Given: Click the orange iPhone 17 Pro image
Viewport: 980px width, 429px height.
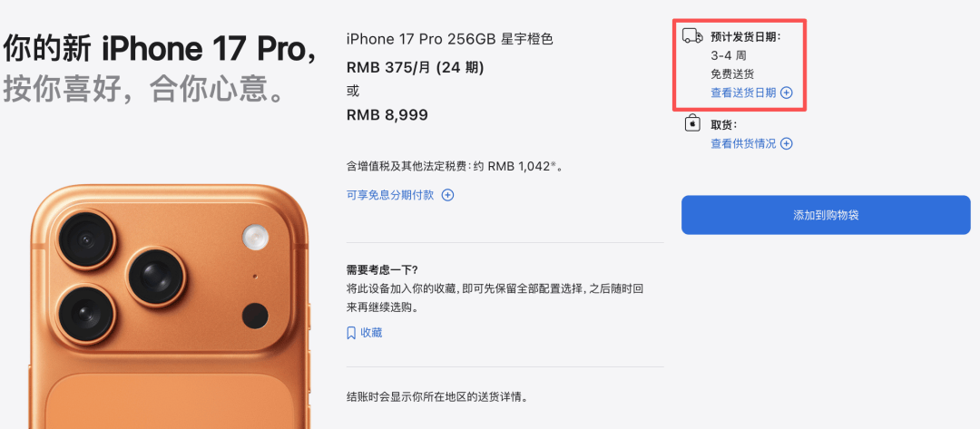Looking at the screenshot, I should (x=170, y=307).
